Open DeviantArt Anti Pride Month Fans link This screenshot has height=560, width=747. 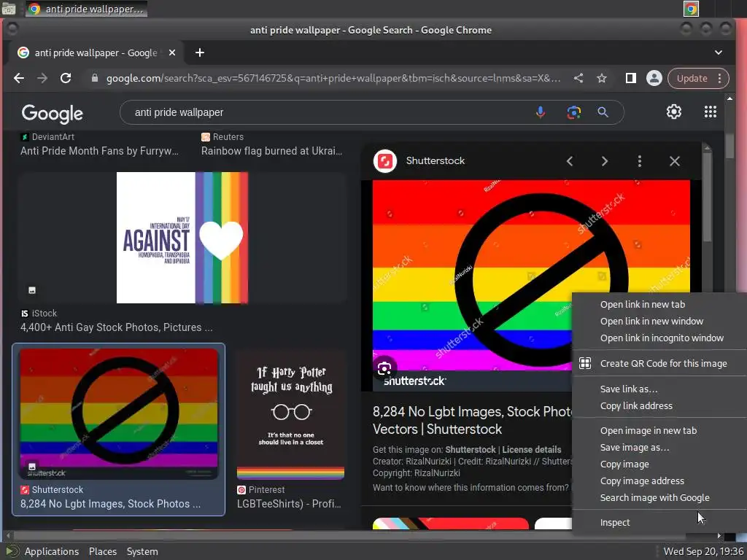coord(99,151)
